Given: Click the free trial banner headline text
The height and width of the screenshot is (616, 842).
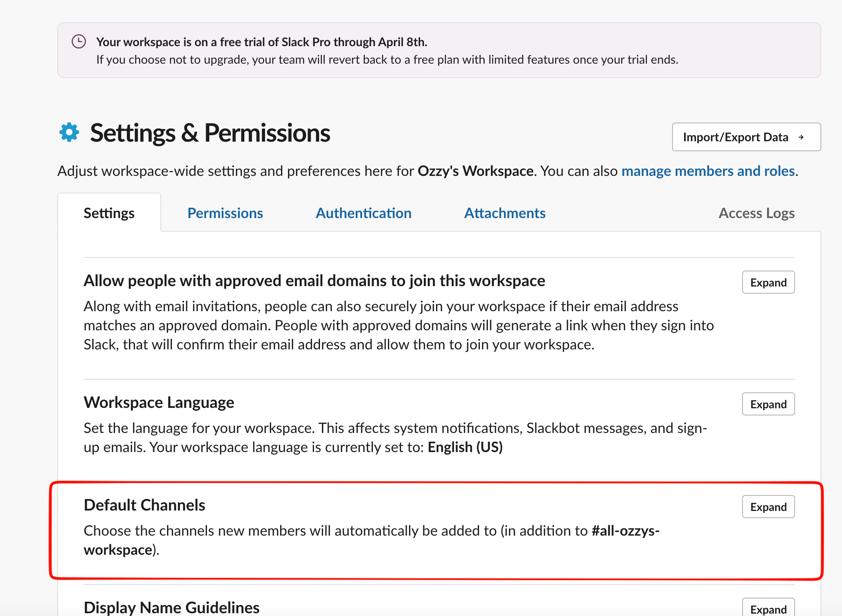Looking at the screenshot, I should pyautogui.click(x=261, y=42).
